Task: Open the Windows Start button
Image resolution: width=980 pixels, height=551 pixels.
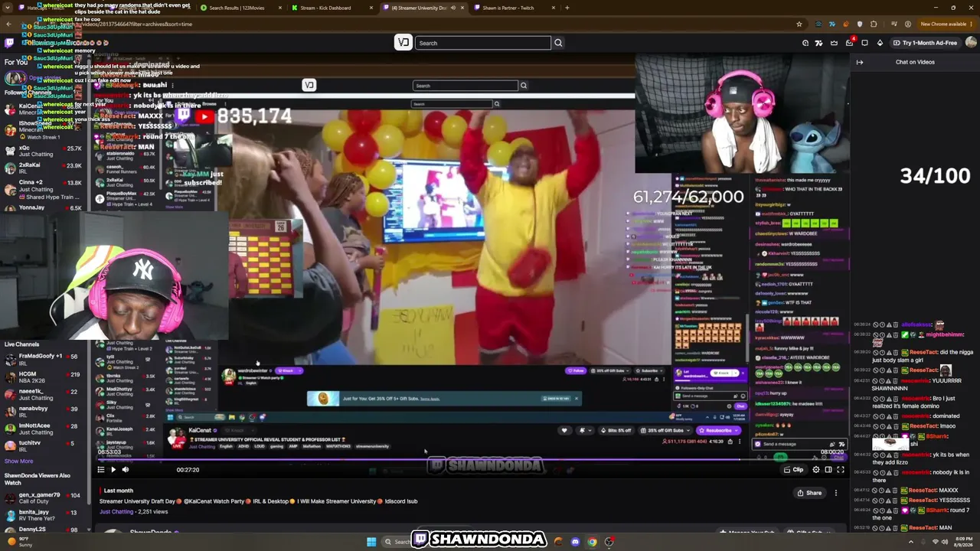Action: (x=371, y=542)
